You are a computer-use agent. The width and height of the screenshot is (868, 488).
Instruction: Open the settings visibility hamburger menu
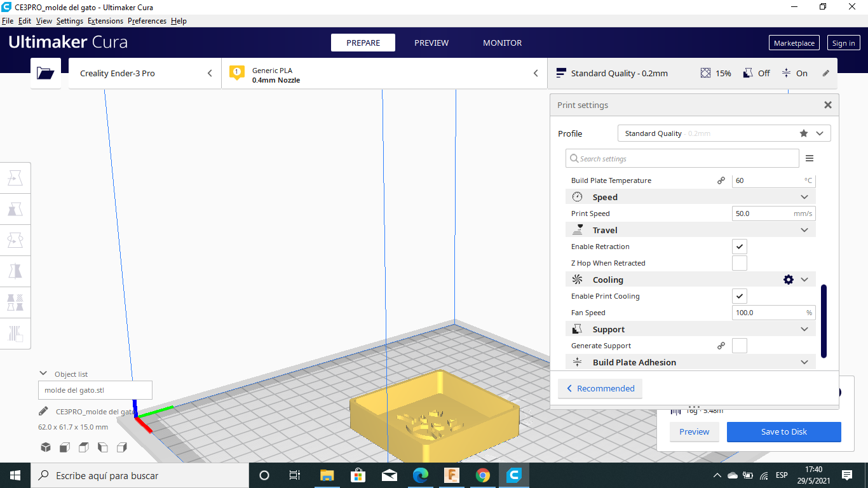[x=810, y=158]
